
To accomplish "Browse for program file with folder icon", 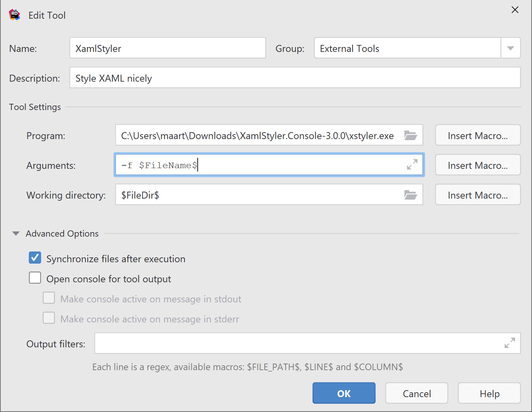I will (x=411, y=135).
